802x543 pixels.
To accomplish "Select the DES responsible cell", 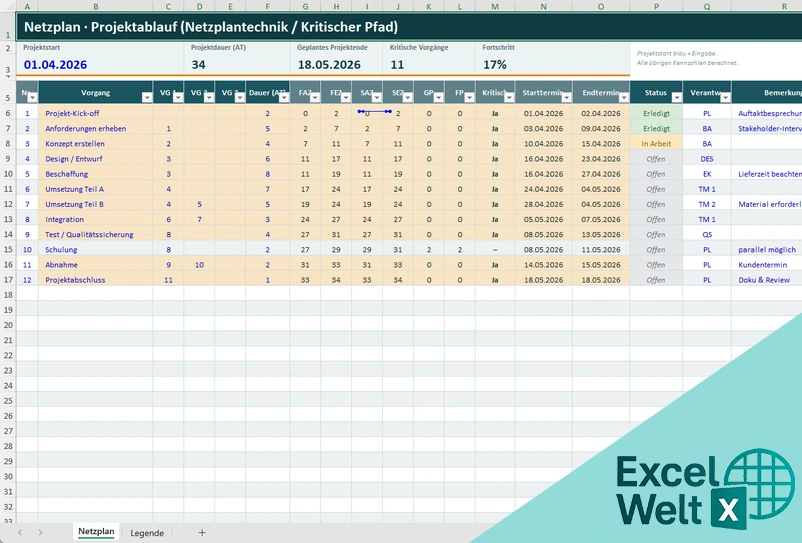I will pyautogui.click(x=707, y=159).
